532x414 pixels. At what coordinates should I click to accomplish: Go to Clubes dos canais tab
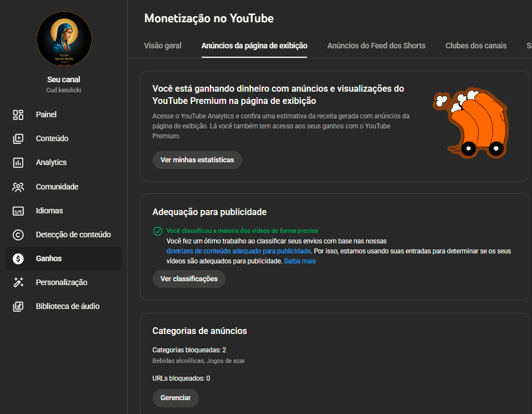476,46
